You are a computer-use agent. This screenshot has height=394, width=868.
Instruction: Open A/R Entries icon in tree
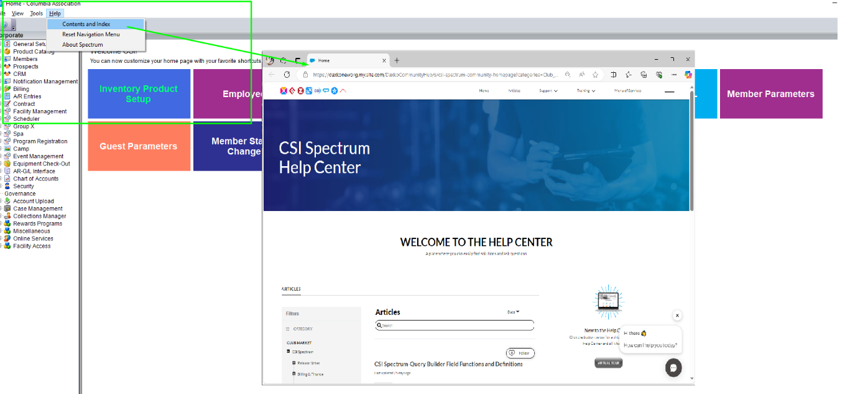coord(7,96)
